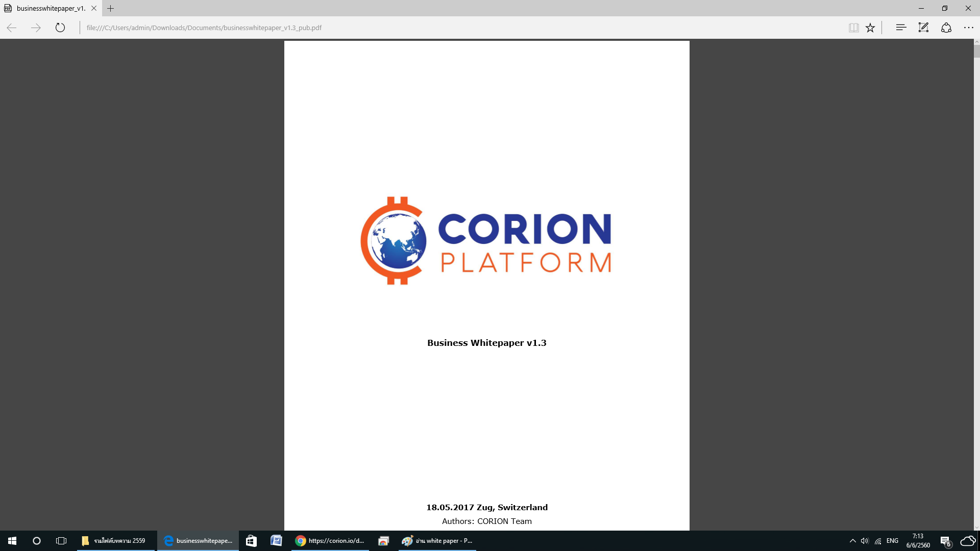Screen dimensions: 980x551
Task: Open Windows Start menu
Action: coord(12,541)
